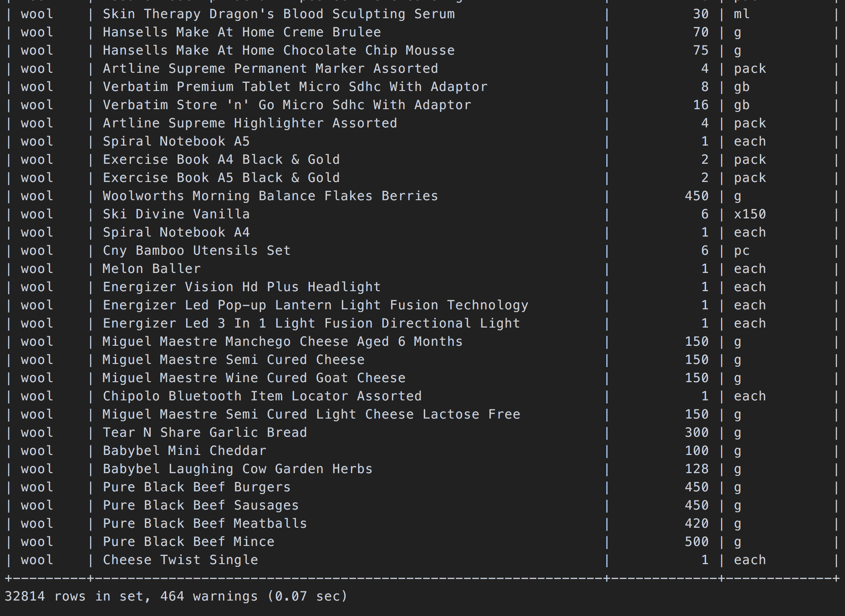This screenshot has height=616, width=845.
Task: Select quantity 128 in Laughing Cow row
Action: point(697,469)
